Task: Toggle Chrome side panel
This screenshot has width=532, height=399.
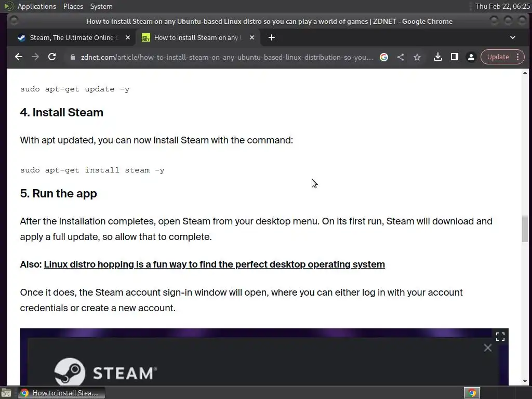Action: [x=454, y=57]
